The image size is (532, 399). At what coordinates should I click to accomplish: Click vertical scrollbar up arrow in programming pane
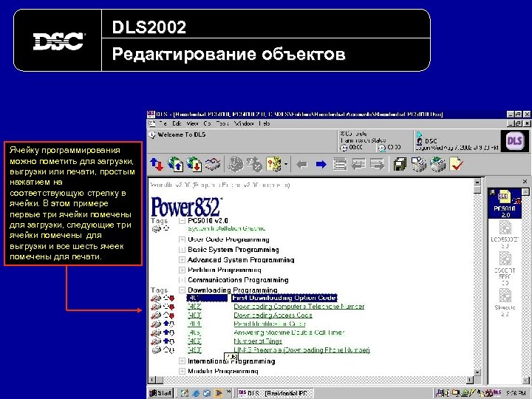[x=477, y=182]
